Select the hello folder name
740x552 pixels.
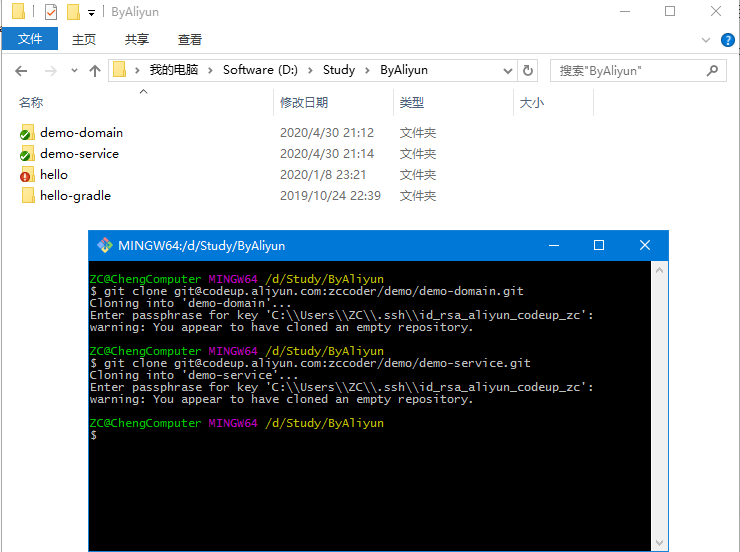54,175
